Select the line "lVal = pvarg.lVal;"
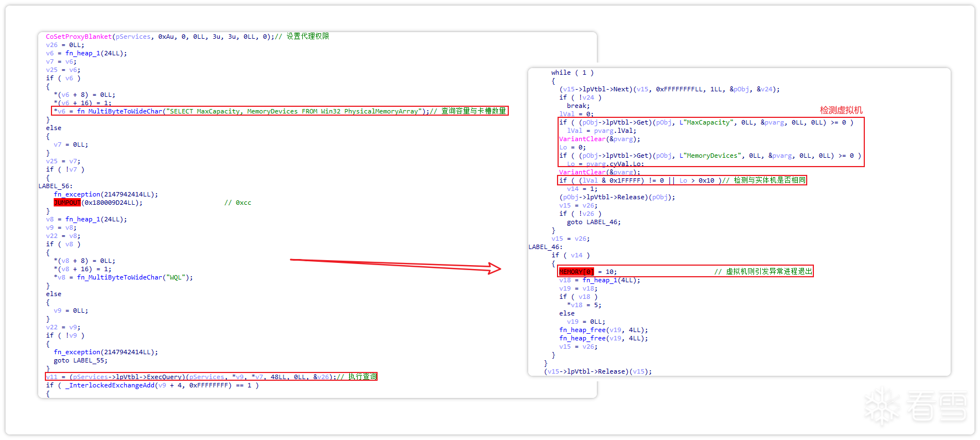The width and height of the screenshot is (980, 440). point(602,131)
